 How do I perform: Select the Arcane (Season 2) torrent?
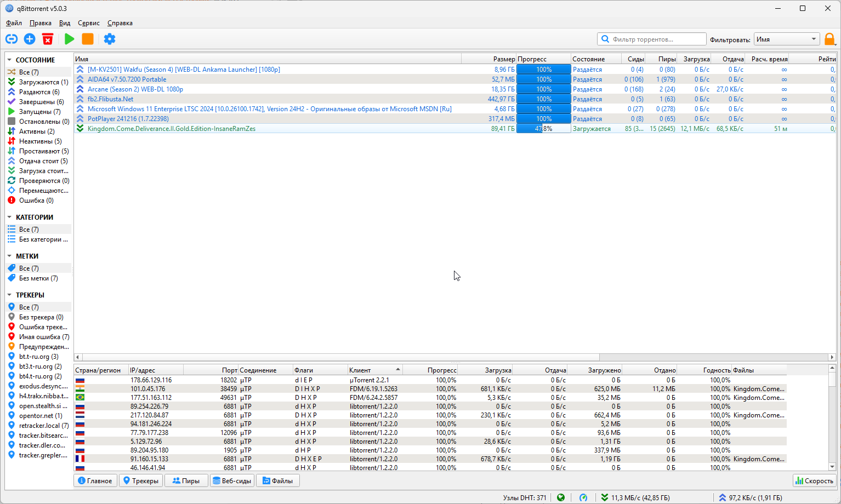[x=135, y=89]
